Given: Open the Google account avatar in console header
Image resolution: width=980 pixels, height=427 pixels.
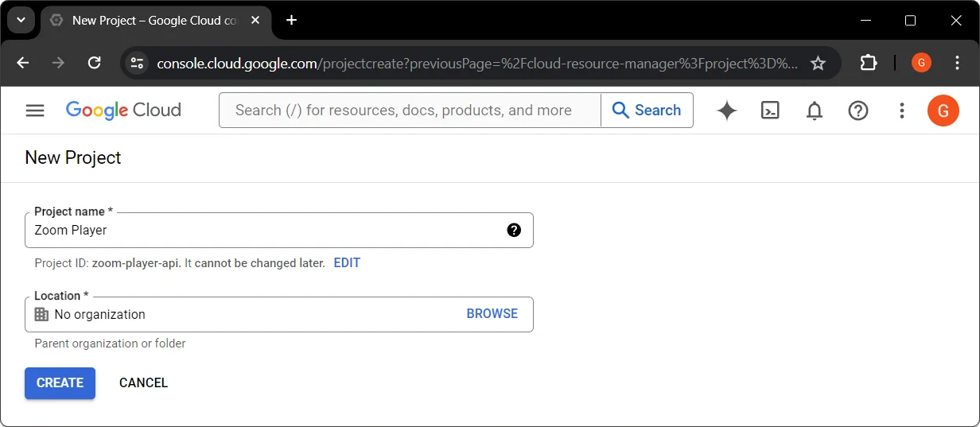Looking at the screenshot, I should (943, 111).
